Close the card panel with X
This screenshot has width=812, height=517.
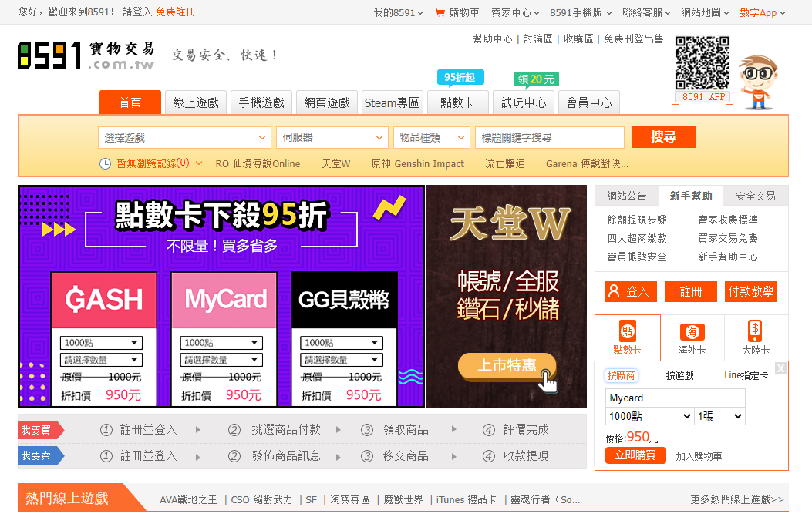tap(781, 368)
